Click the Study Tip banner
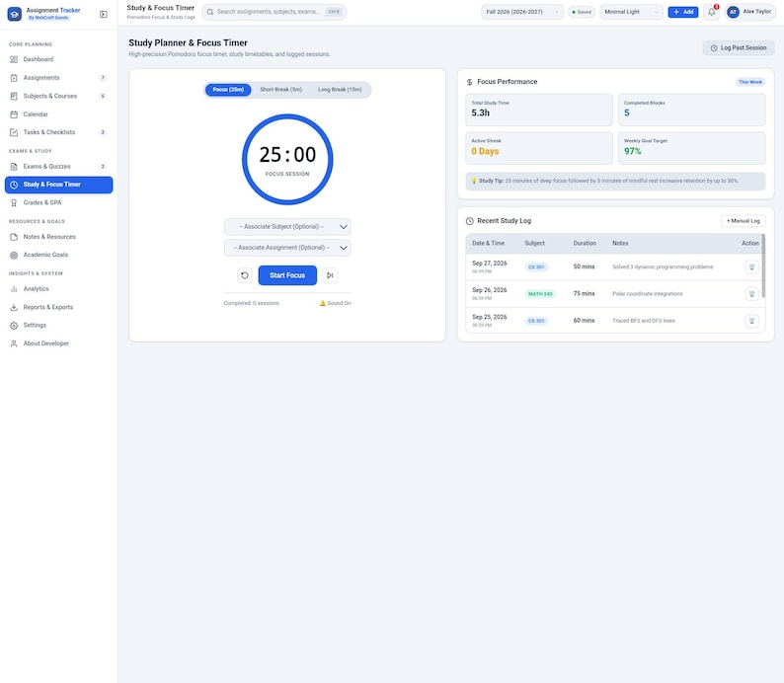Viewport: 784px width, 683px height. click(x=615, y=182)
